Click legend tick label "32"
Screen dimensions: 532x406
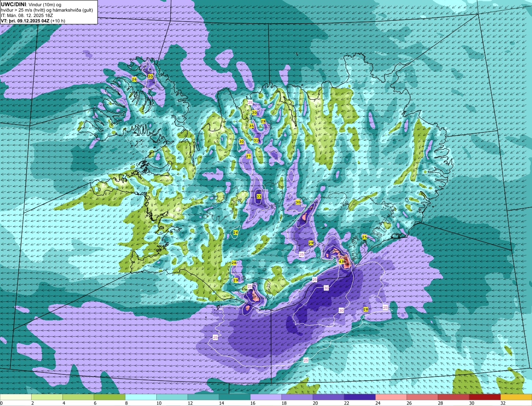pyautogui.click(x=502, y=403)
